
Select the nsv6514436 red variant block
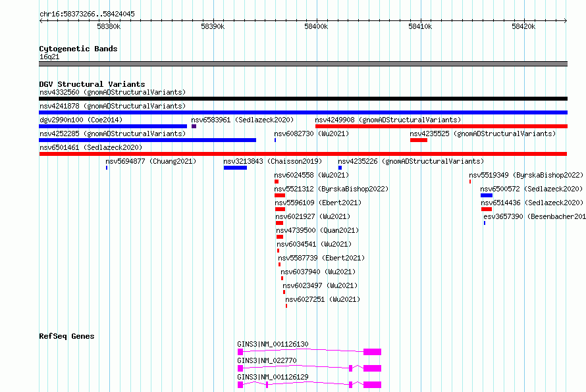(487, 209)
